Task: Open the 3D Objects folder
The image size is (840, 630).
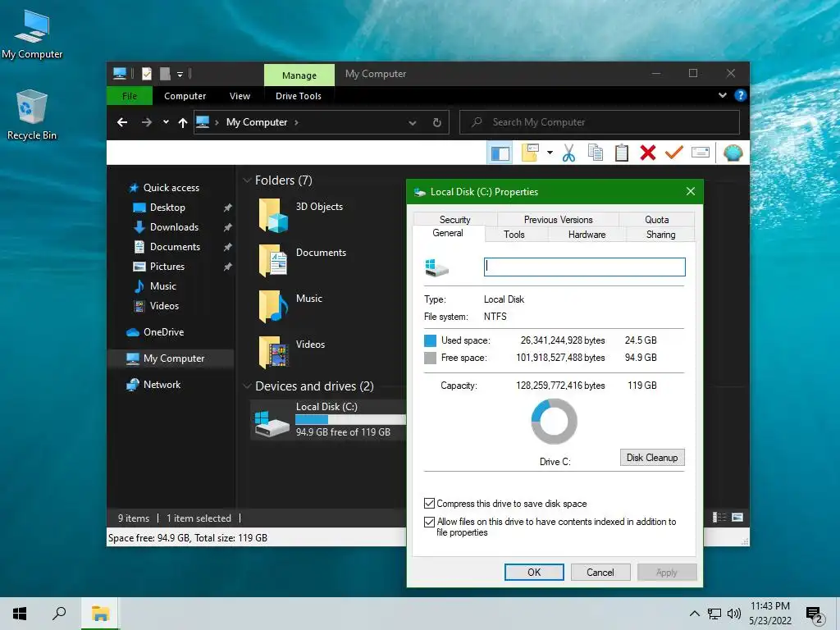Action: pyautogui.click(x=301, y=215)
